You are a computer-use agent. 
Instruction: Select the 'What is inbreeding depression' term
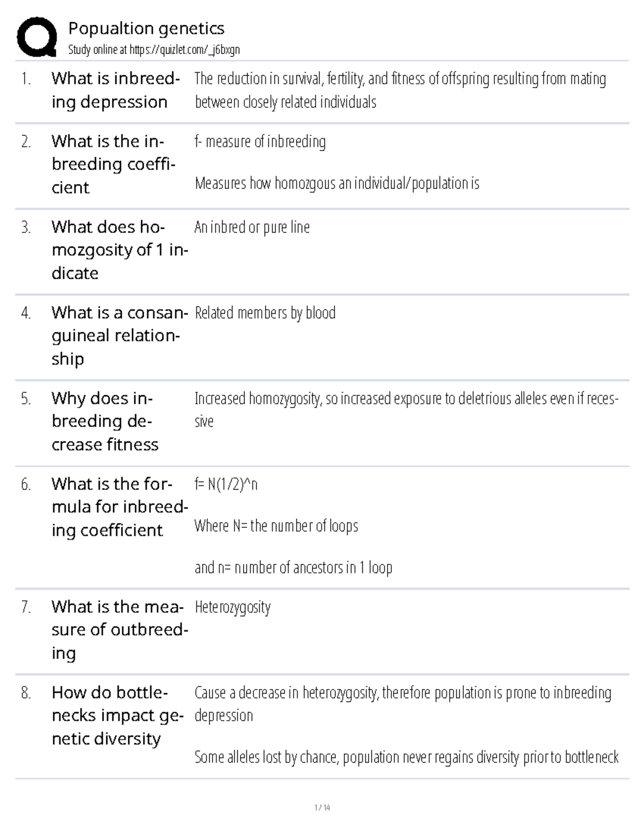(x=115, y=90)
